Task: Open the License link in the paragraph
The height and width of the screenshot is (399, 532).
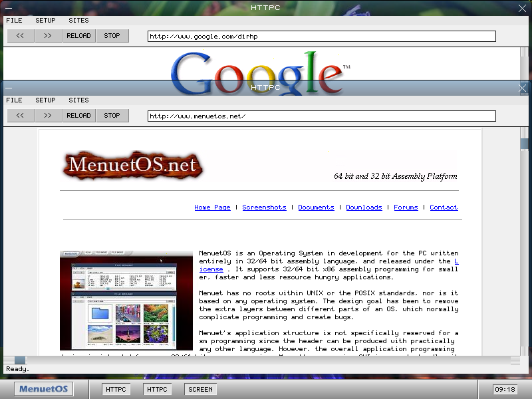Action: [211, 269]
